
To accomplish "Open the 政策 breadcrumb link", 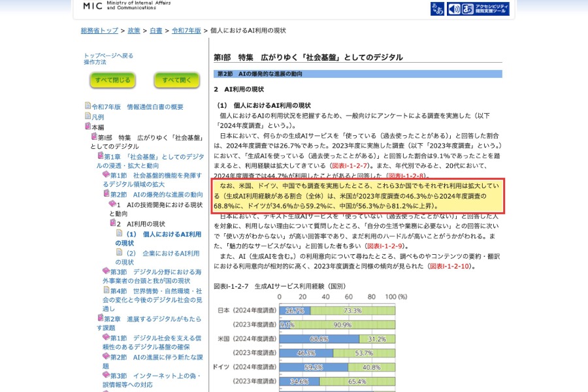I will pyautogui.click(x=134, y=31).
